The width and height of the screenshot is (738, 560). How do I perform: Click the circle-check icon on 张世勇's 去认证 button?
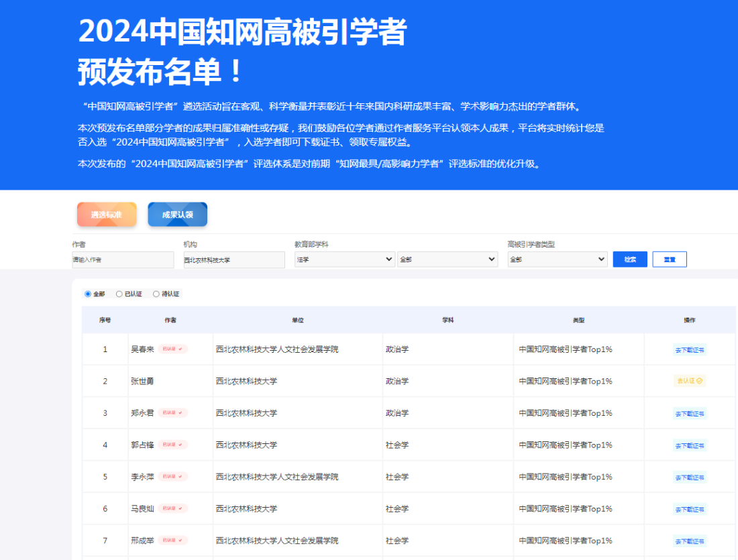[x=699, y=381]
